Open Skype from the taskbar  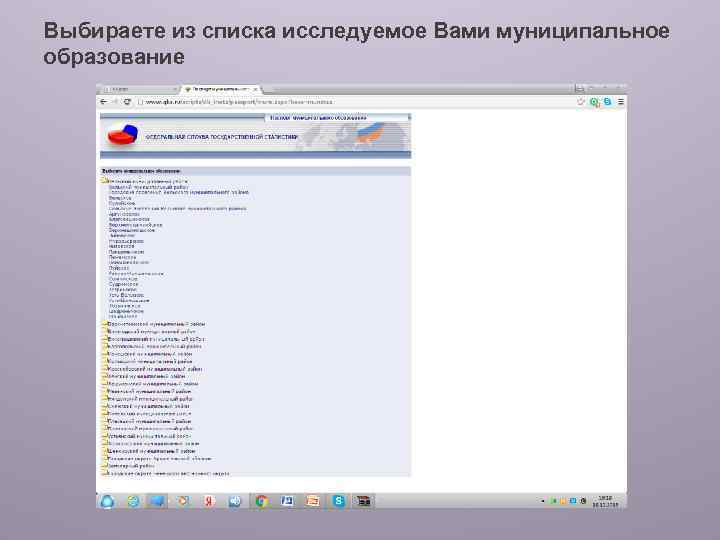click(x=339, y=501)
